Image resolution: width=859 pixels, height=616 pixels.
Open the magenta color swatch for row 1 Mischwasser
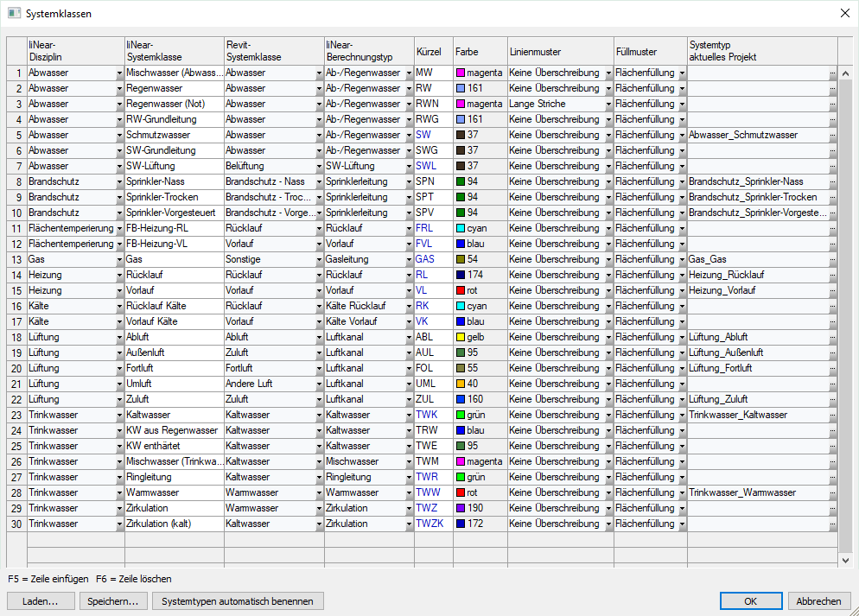(461, 73)
